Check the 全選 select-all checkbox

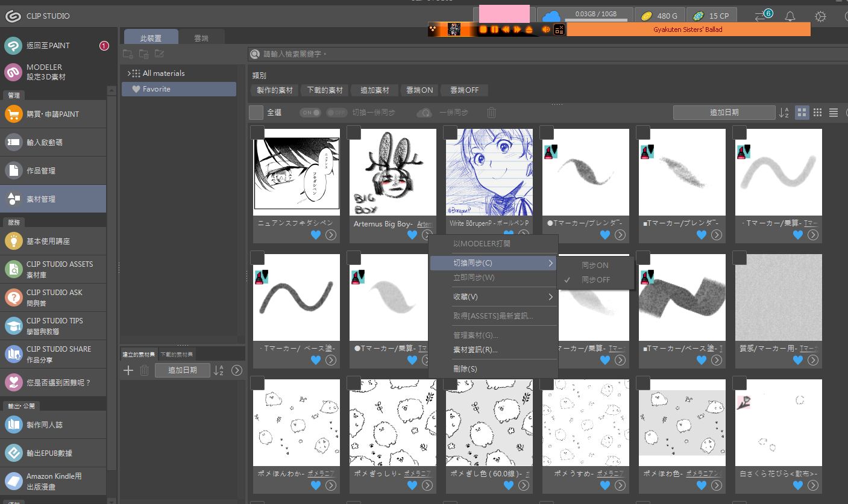tap(256, 113)
